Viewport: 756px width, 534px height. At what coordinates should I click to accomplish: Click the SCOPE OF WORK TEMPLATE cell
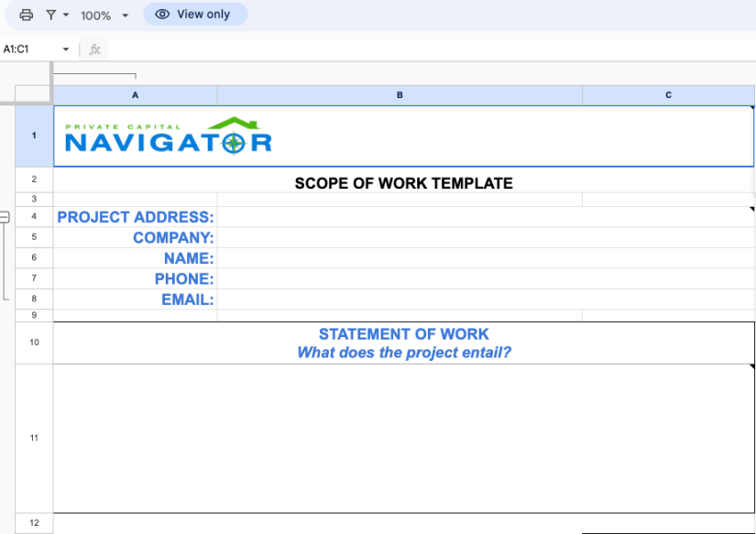(403, 183)
